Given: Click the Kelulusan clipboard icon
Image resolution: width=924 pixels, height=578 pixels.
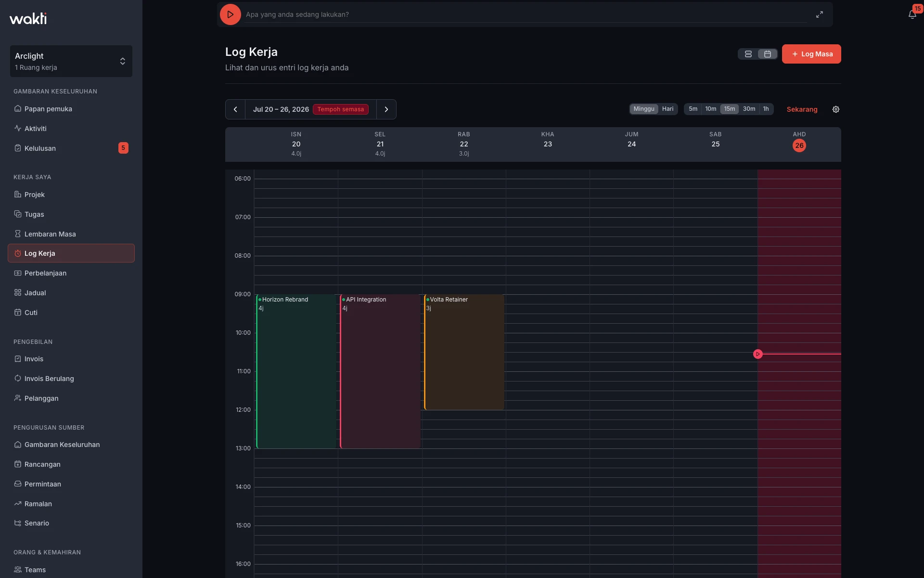Looking at the screenshot, I should pos(18,148).
